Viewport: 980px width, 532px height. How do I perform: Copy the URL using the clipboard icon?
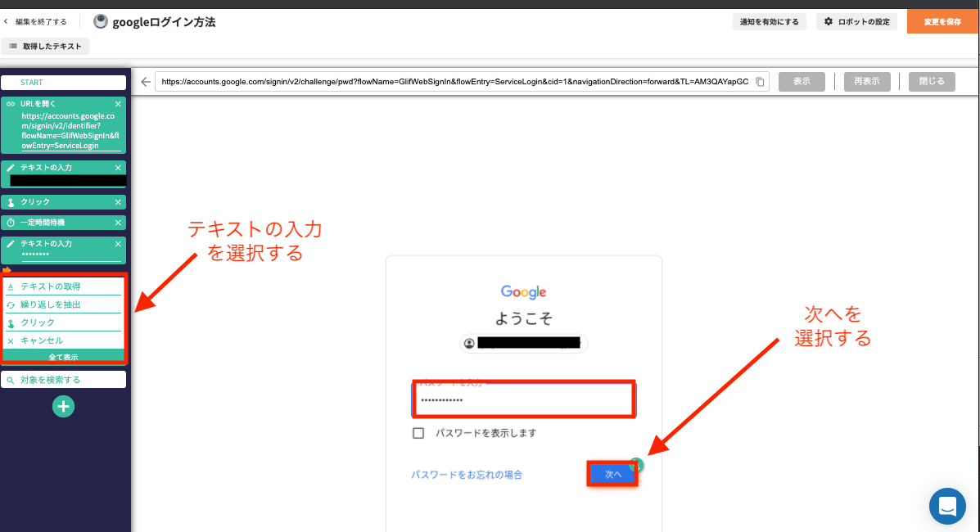point(760,82)
